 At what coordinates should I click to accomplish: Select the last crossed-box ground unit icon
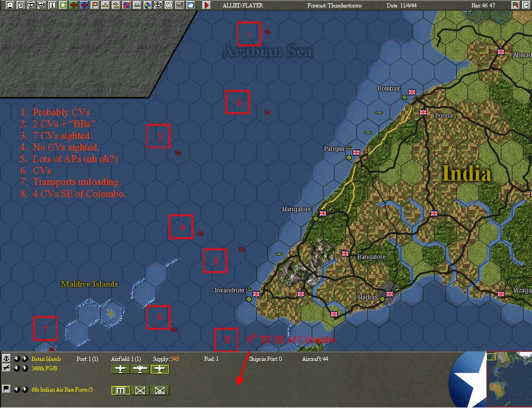[x=160, y=391]
